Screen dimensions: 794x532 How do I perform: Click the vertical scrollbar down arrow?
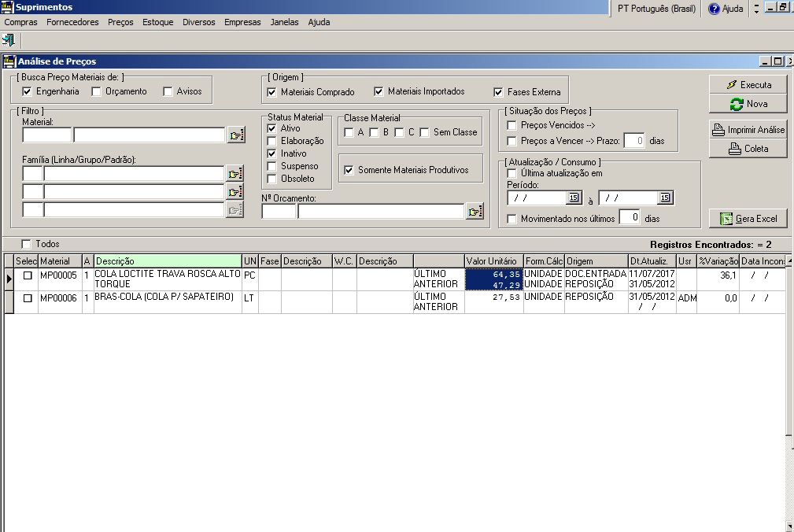(789, 526)
